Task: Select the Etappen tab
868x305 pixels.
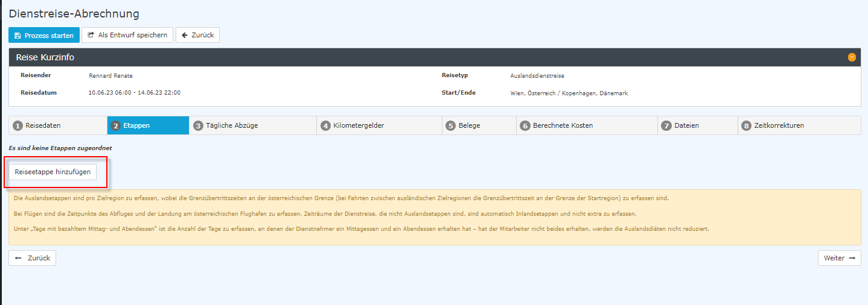Action: click(148, 125)
